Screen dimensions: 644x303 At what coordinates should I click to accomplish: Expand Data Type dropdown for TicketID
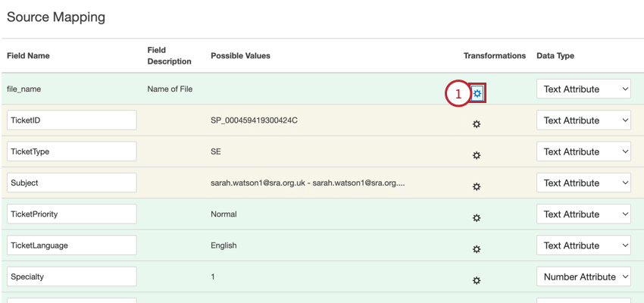click(583, 120)
